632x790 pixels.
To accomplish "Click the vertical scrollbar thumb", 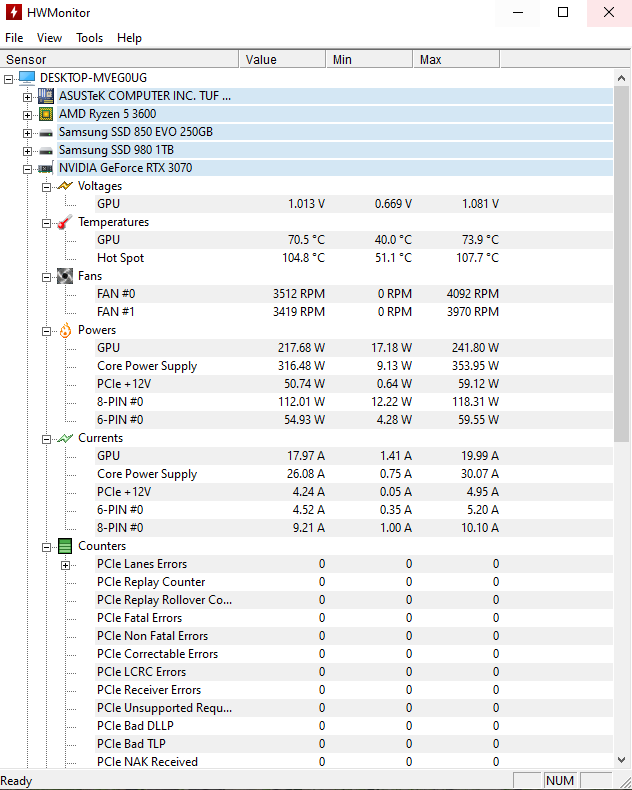I will tap(621, 260).
